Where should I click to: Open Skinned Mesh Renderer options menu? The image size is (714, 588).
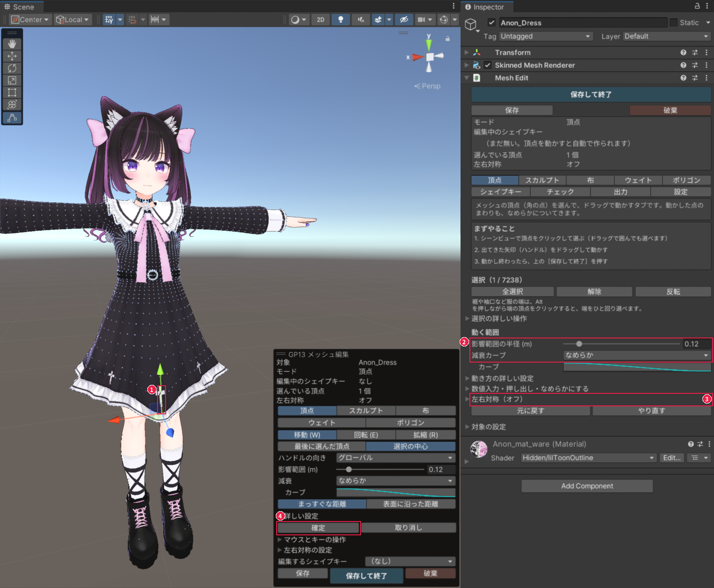point(706,65)
